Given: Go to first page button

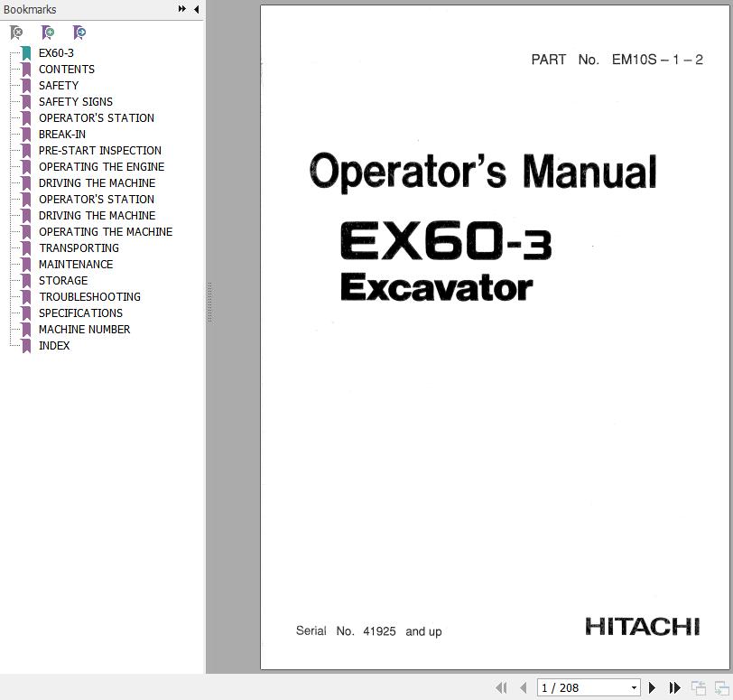Looking at the screenshot, I should tap(501, 687).
